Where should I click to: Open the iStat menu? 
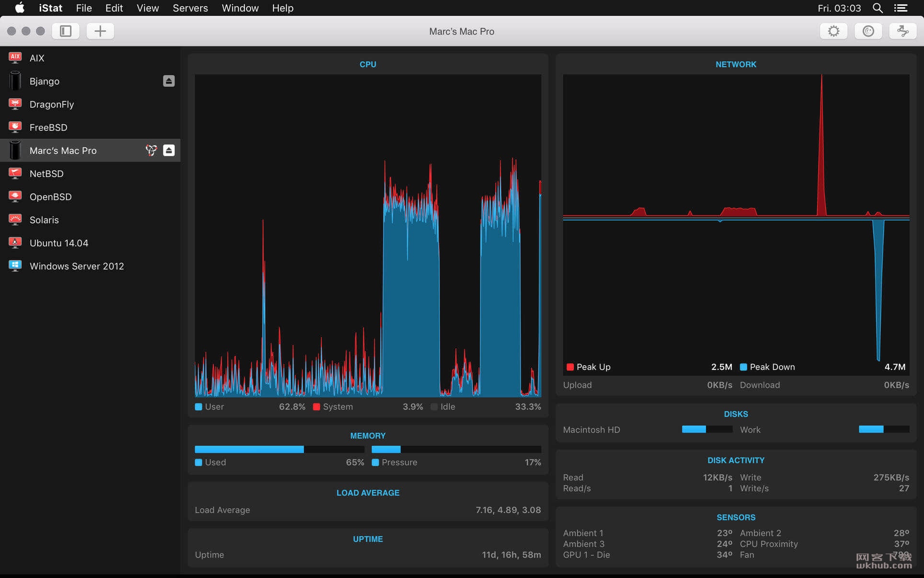(50, 8)
